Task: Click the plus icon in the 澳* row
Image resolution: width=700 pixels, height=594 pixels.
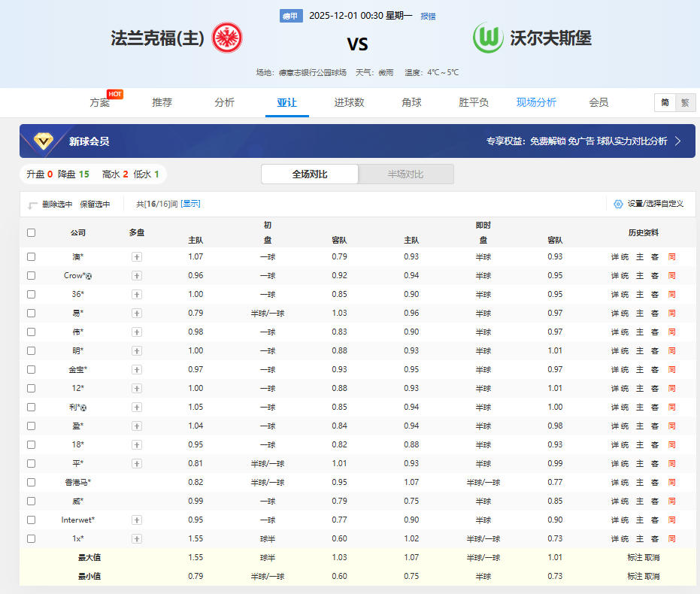Action: point(137,256)
